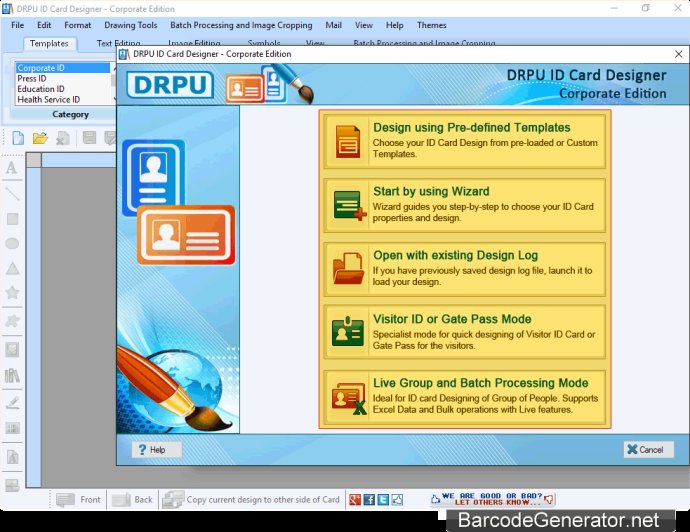Select the Barcode tool
Viewport: 690px width, 532px height.
tap(12, 428)
